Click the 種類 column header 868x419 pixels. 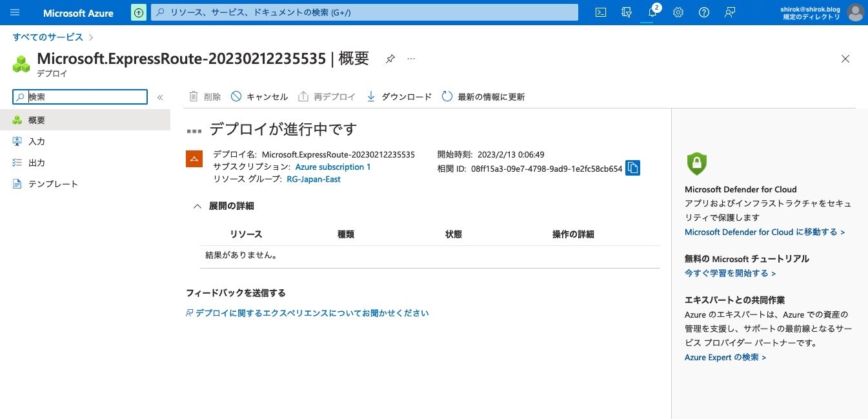(346, 234)
